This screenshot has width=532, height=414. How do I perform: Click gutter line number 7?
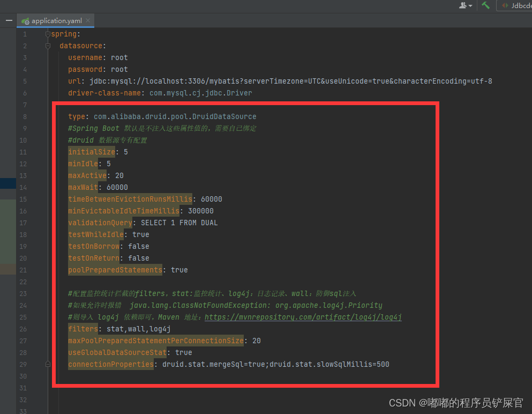pyautogui.click(x=25, y=105)
